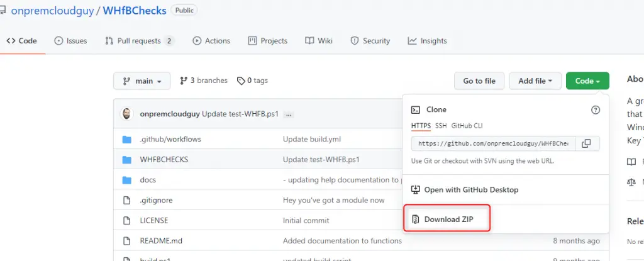Open the onpremcloudguy profile link
This screenshot has height=261, width=644.
[x=52, y=11]
